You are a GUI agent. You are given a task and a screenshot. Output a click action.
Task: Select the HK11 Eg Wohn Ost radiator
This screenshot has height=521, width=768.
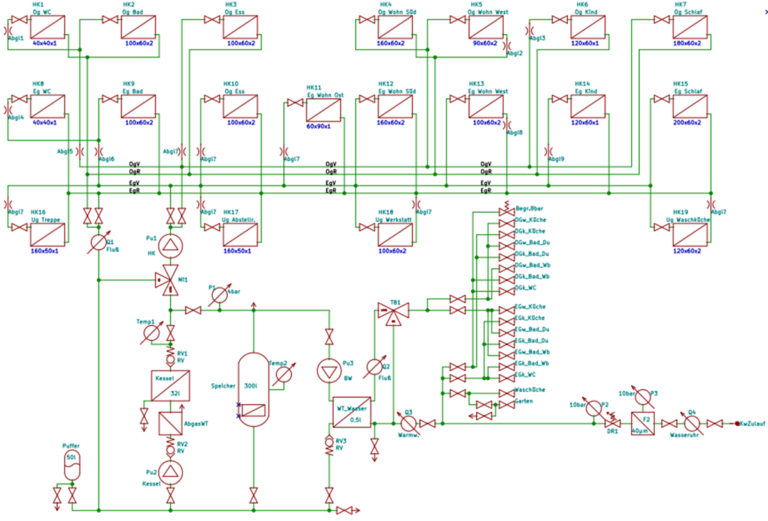click(x=323, y=110)
